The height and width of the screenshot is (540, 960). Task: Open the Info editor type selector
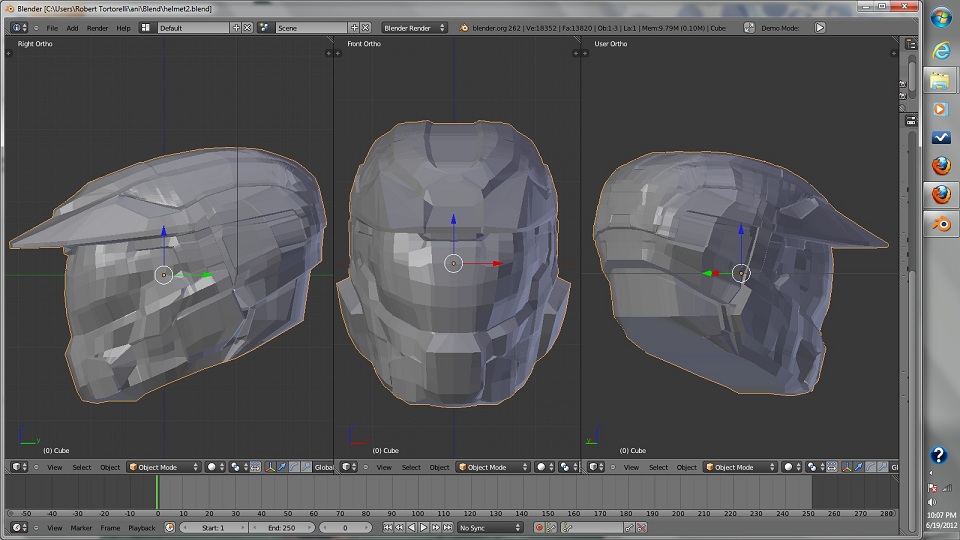point(19,28)
